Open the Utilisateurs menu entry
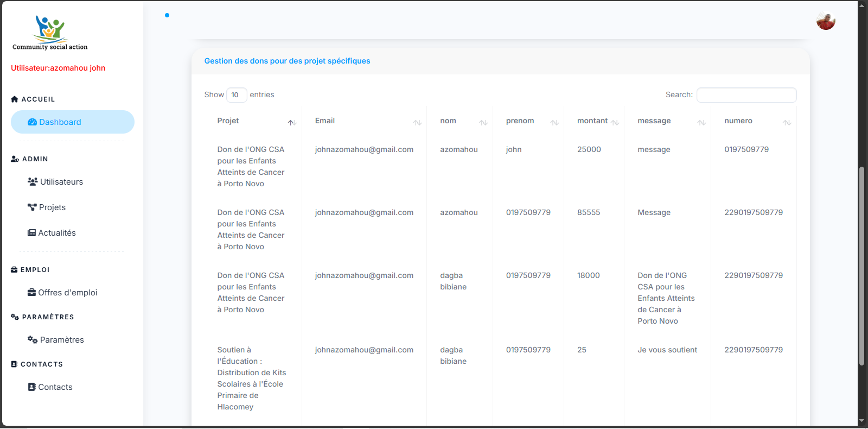 [61, 182]
